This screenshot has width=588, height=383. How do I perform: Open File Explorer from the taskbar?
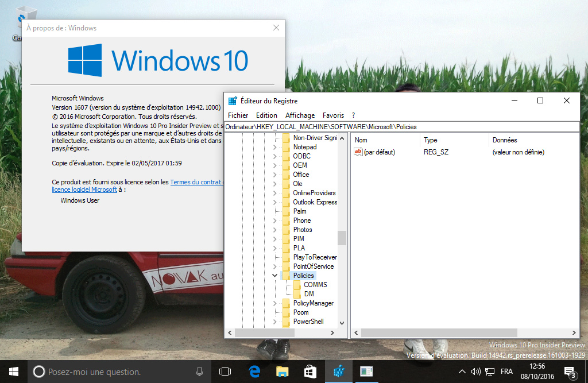282,372
